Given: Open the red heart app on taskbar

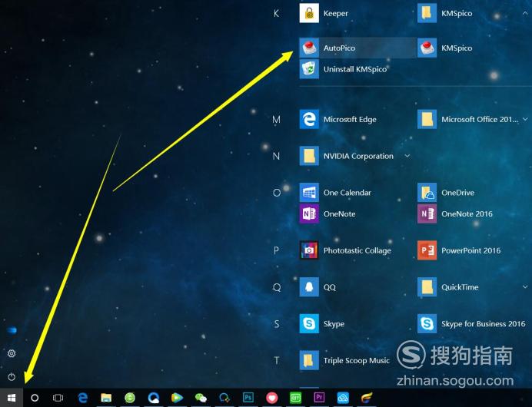Looking at the screenshot, I should [x=272, y=398].
